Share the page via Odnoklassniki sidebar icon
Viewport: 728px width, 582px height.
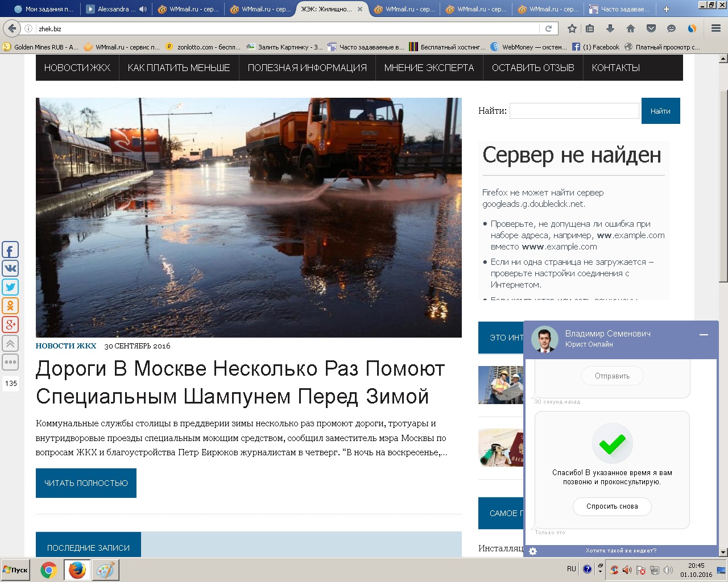10,306
